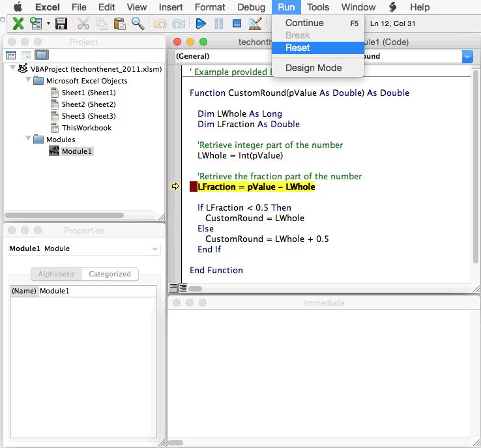Collapse the Modules folder
The height and width of the screenshot is (448, 481).
point(29,139)
